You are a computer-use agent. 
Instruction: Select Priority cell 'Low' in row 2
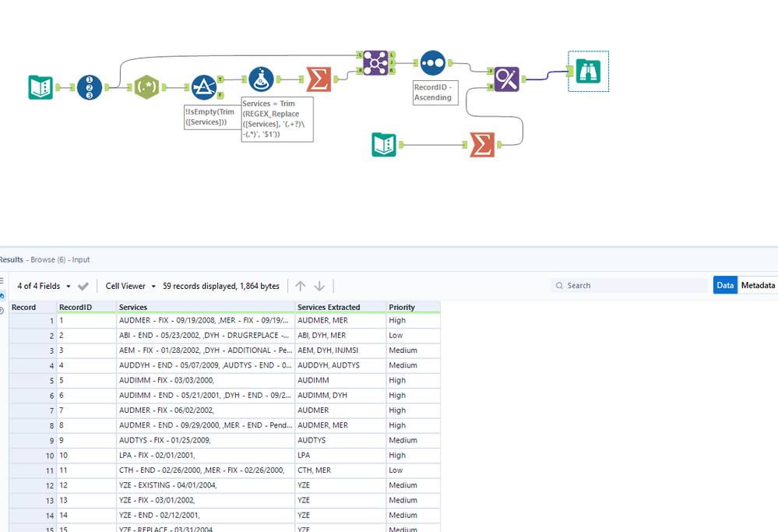(x=414, y=336)
